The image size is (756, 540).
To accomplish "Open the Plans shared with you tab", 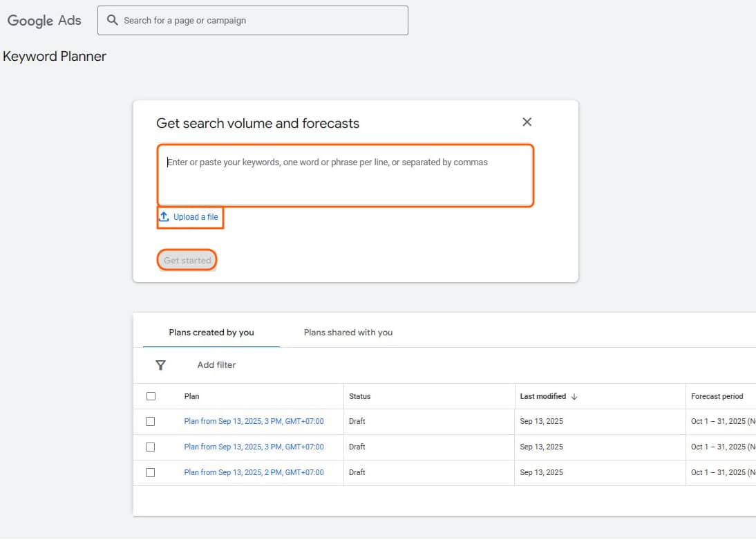I will (348, 333).
